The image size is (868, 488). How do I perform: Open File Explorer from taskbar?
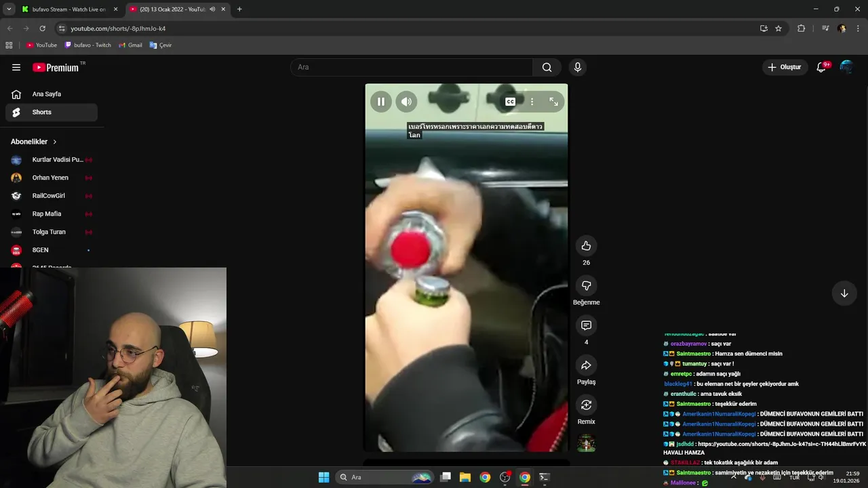pos(465,477)
